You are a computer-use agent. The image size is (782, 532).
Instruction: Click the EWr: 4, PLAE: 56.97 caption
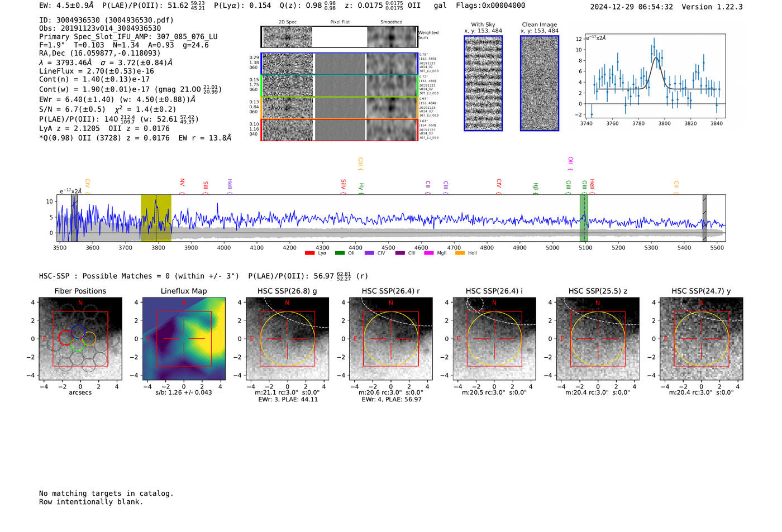(x=391, y=399)
